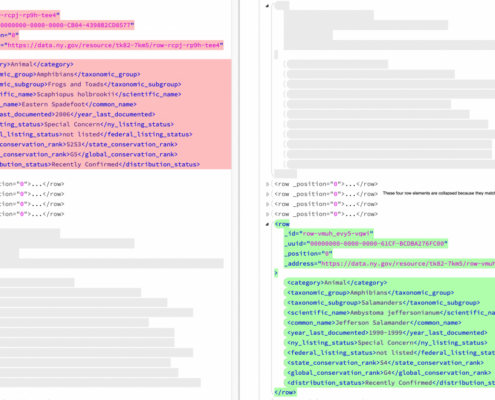Select the Eastern Spadefoot common_name line
The width and height of the screenshot is (495, 400).
pos(68,104)
